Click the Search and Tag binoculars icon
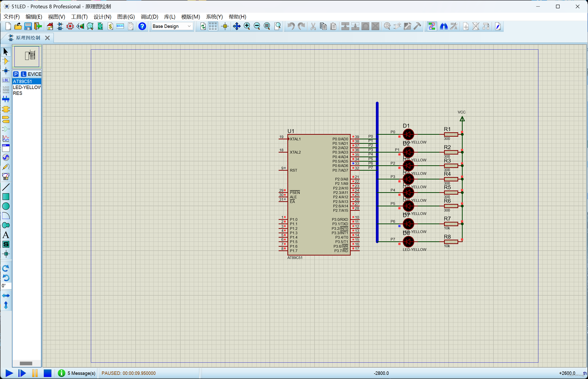The image size is (588, 379). (444, 26)
